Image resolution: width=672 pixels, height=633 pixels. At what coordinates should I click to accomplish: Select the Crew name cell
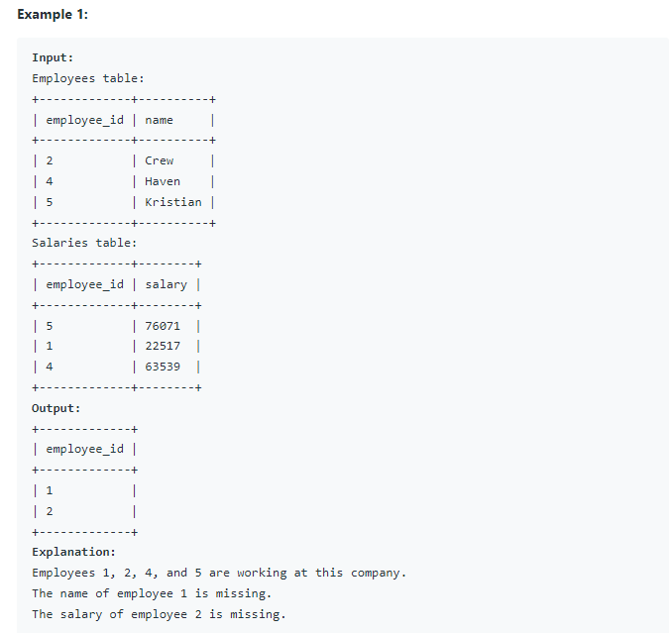159,160
